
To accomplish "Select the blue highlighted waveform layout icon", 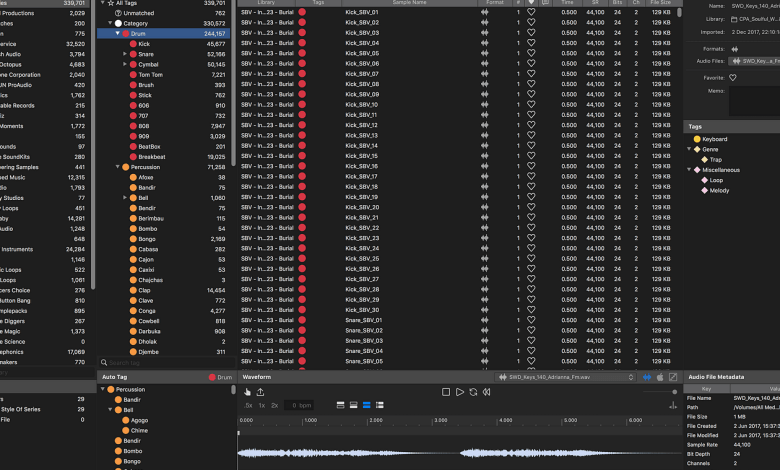I will pos(367,405).
